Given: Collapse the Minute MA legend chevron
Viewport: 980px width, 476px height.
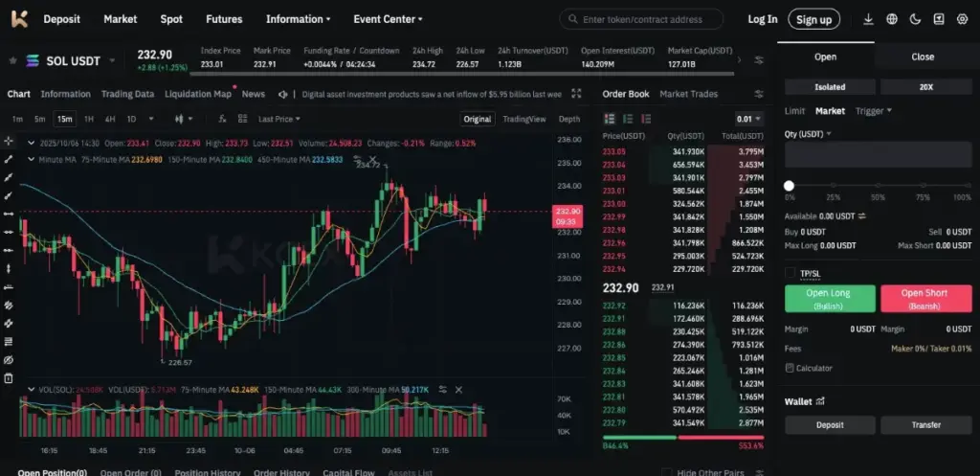Looking at the screenshot, I should click(x=32, y=160).
